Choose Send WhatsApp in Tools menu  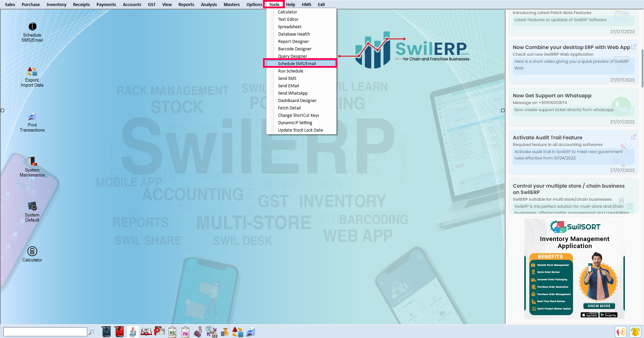(301, 93)
